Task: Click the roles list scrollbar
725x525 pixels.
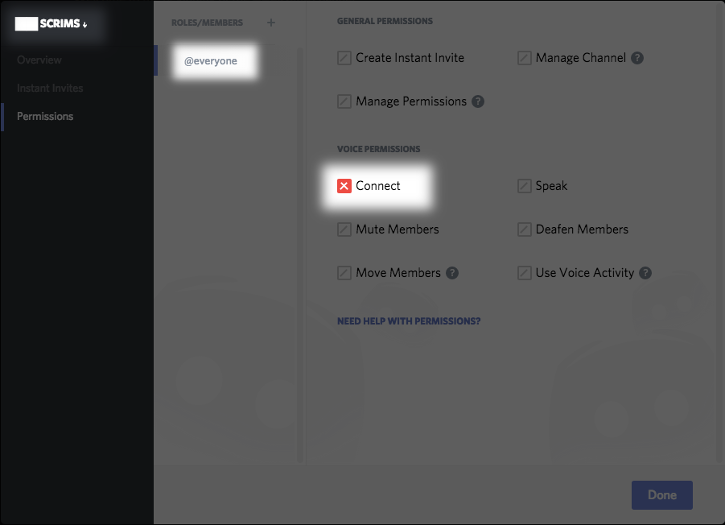Action: tap(300, 254)
